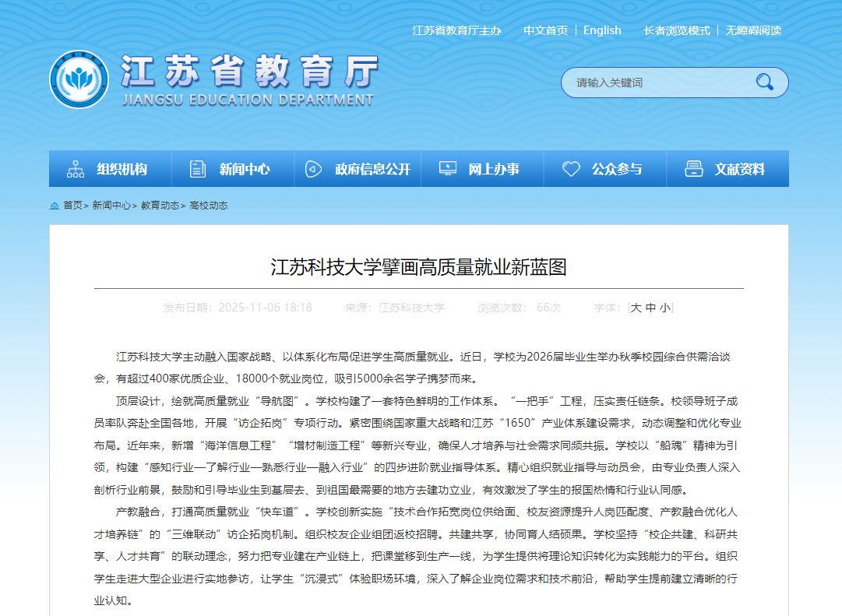The image size is (842, 616).
Task: Set font size to 小 (small)
Action: click(664, 308)
